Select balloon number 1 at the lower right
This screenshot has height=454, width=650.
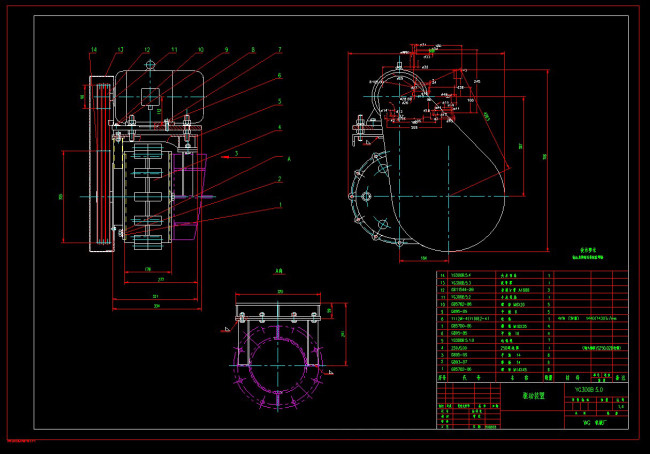click(x=281, y=205)
